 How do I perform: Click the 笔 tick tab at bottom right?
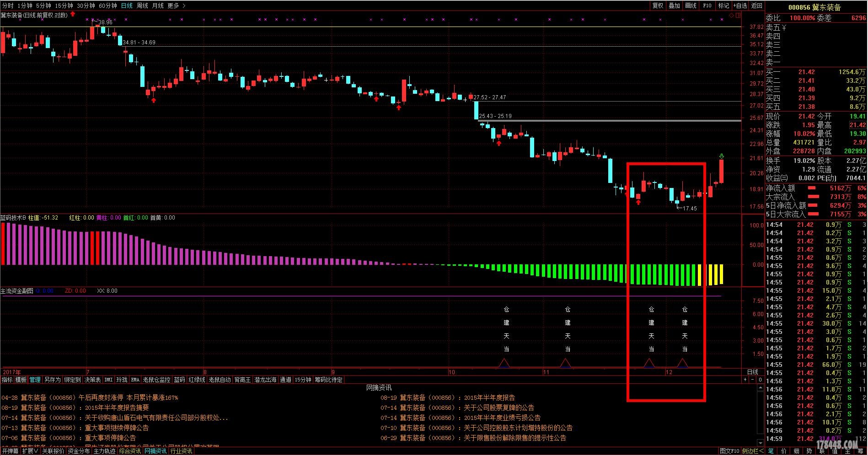point(771,451)
